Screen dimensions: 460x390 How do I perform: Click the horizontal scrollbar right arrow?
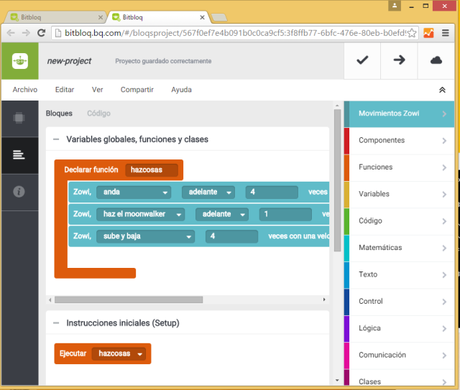pyautogui.click(x=324, y=300)
